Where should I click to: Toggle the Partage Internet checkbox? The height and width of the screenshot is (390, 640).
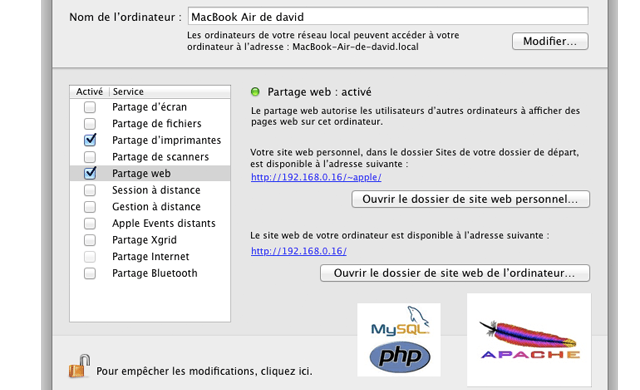pos(90,257)
